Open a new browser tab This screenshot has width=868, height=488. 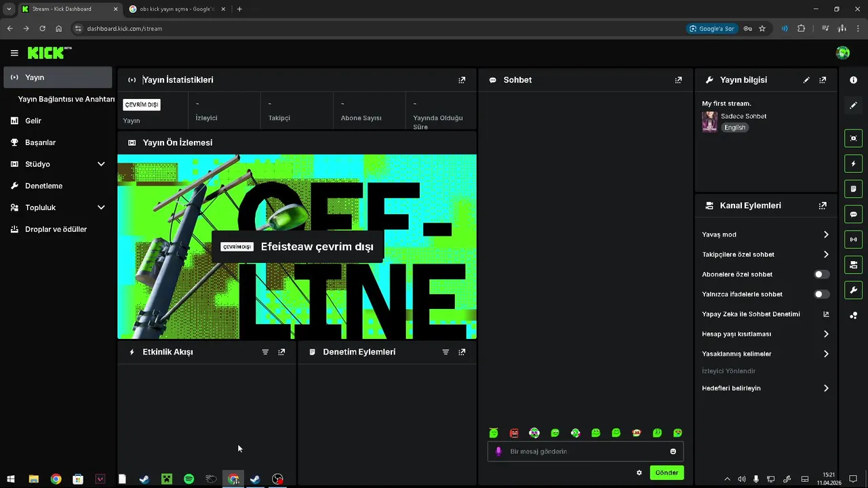coord(239,9)
